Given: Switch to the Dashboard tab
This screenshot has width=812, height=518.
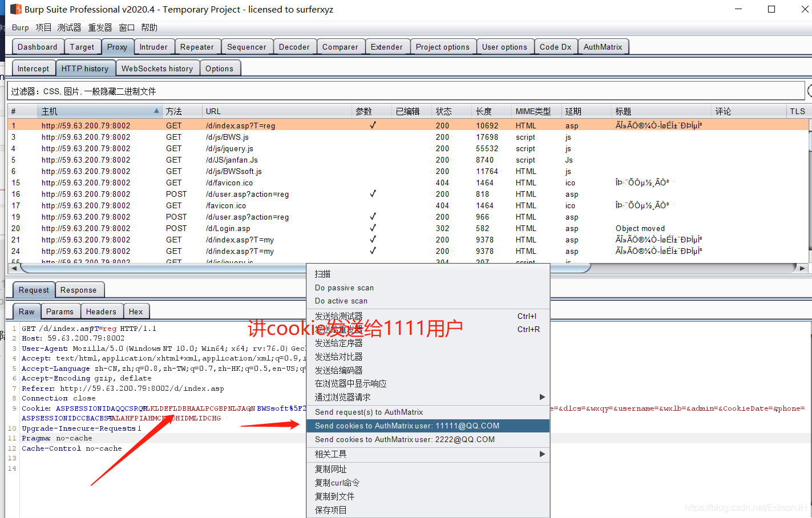Looking at the screenshot, I should tap(38, 47).
